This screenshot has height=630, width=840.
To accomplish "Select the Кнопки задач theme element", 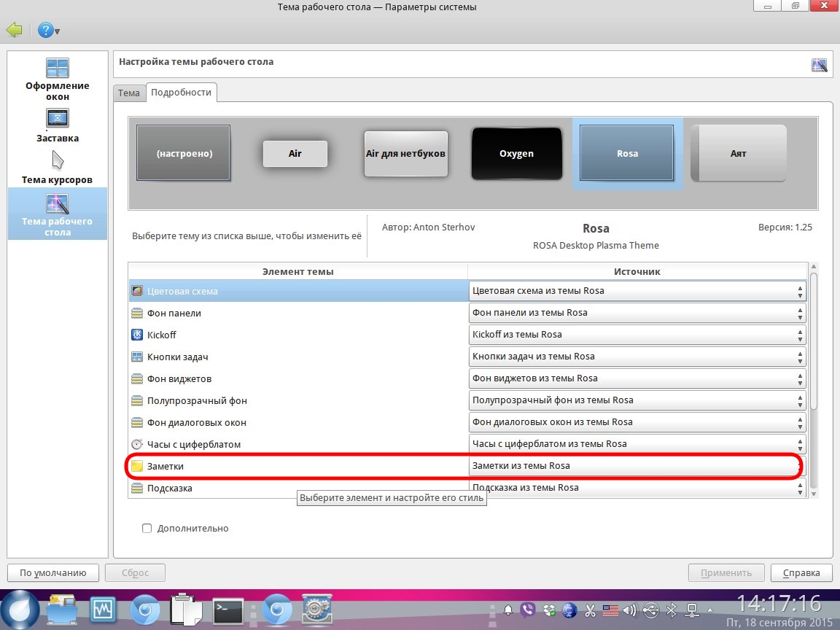I will pyautogui.click(x=297, y=357).
